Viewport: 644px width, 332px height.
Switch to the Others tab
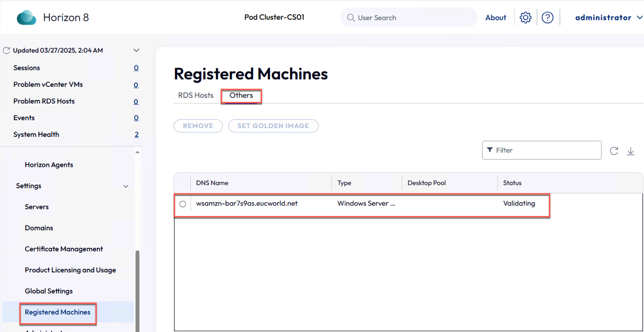[241, 95]
